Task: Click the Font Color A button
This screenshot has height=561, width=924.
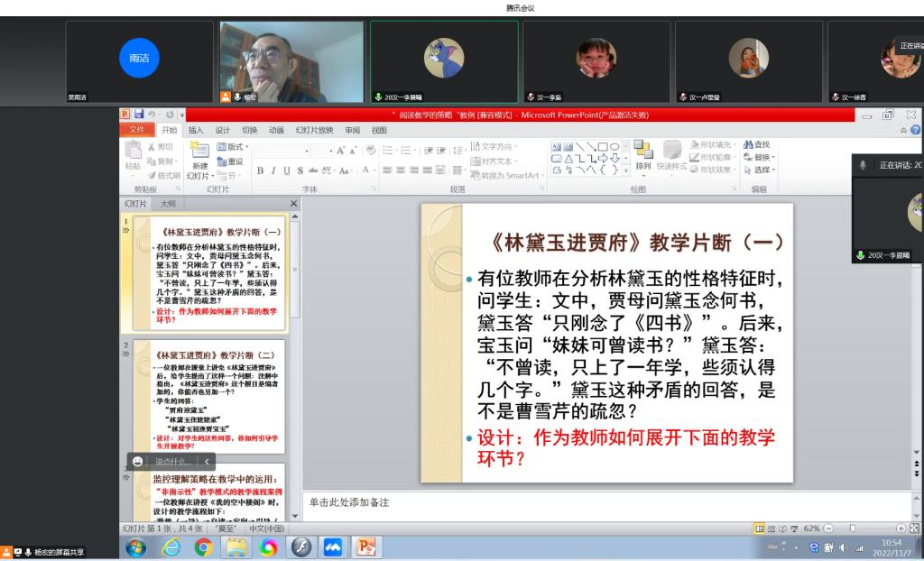Action: pyautogui.click(x=366, y=170)
